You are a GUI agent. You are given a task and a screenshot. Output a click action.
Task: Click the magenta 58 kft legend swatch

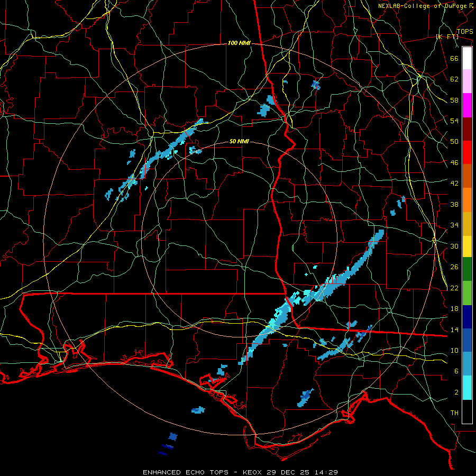[x=467, y=105]
